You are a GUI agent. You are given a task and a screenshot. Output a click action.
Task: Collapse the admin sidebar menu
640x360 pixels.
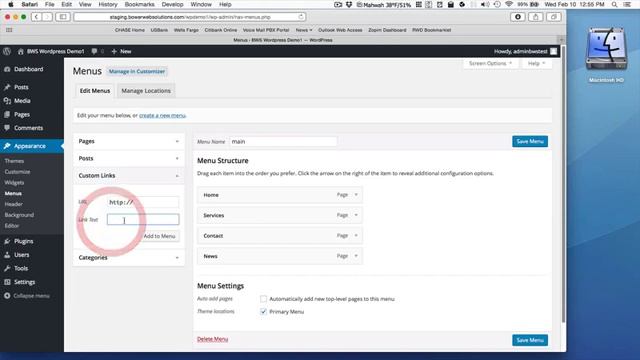[27, 296]
